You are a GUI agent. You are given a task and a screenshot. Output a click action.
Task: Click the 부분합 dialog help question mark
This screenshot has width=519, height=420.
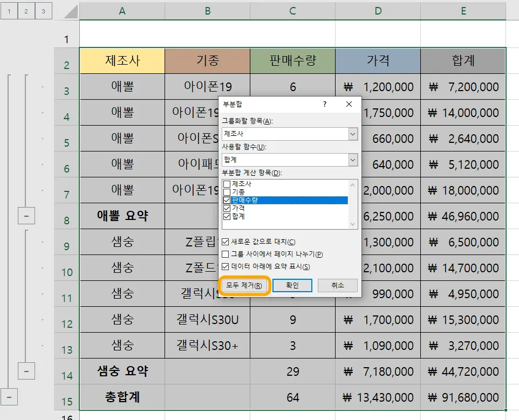coord(325,104)
